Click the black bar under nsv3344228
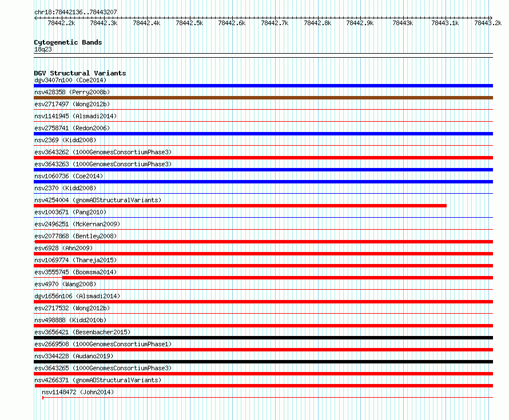This screenshot has height=420, width=509. (x=263, y=362)
